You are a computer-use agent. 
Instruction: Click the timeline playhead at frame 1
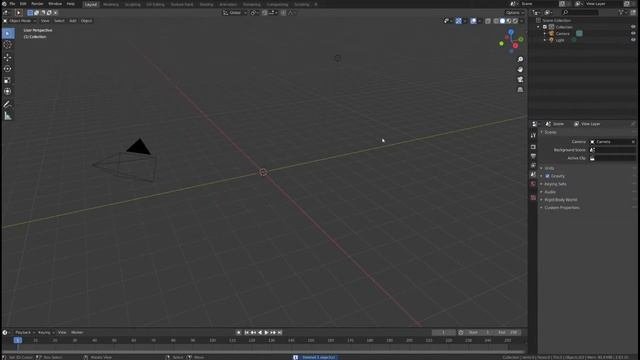pyautogui.click(x=18, y=340)
